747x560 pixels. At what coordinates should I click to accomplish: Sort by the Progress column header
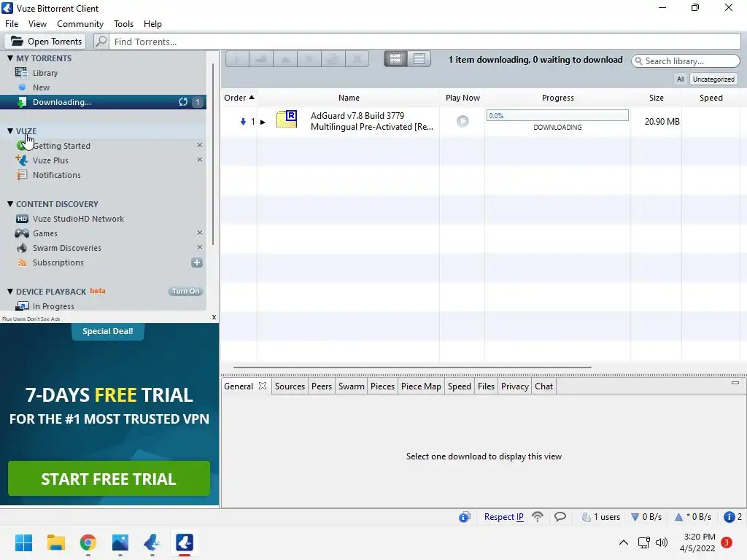(x=558, y=98)
